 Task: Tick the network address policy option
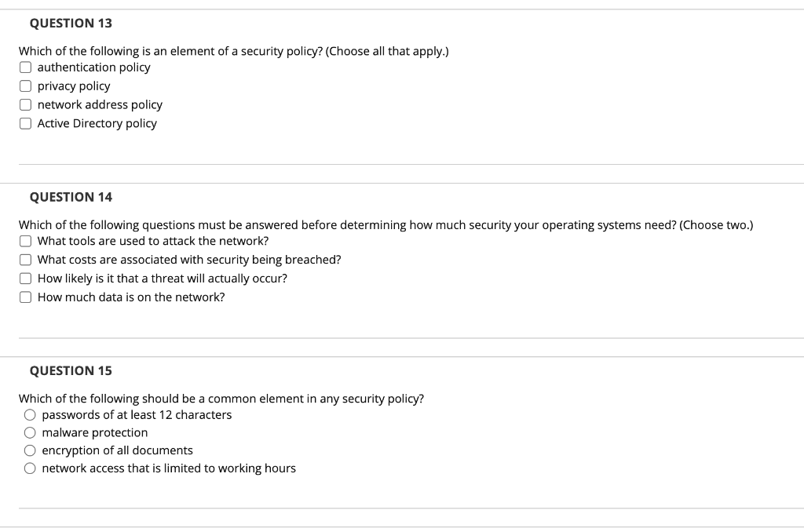(26, 105)
